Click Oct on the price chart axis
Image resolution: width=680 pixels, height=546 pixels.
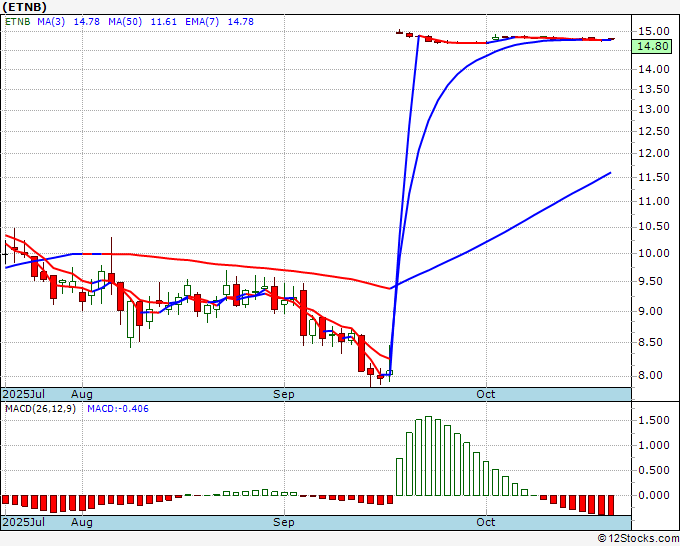point(485,394)
